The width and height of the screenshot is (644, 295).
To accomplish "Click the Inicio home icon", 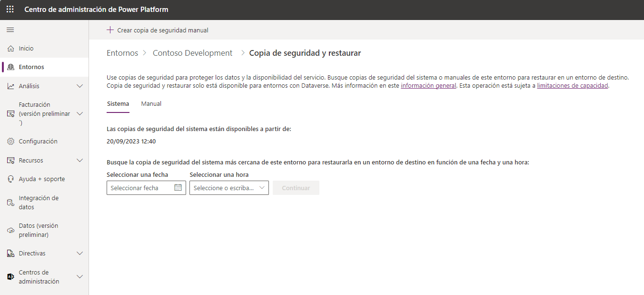I will point(10,48).
